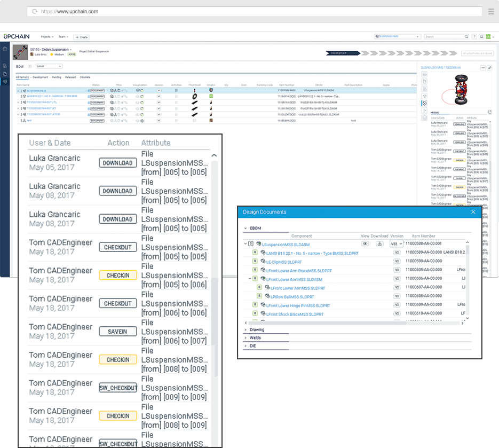Click the green R badge beside LE-ClipMSS.SLDPRT
The height and width of the screenshot is (448, 499).
click(255, 261)
